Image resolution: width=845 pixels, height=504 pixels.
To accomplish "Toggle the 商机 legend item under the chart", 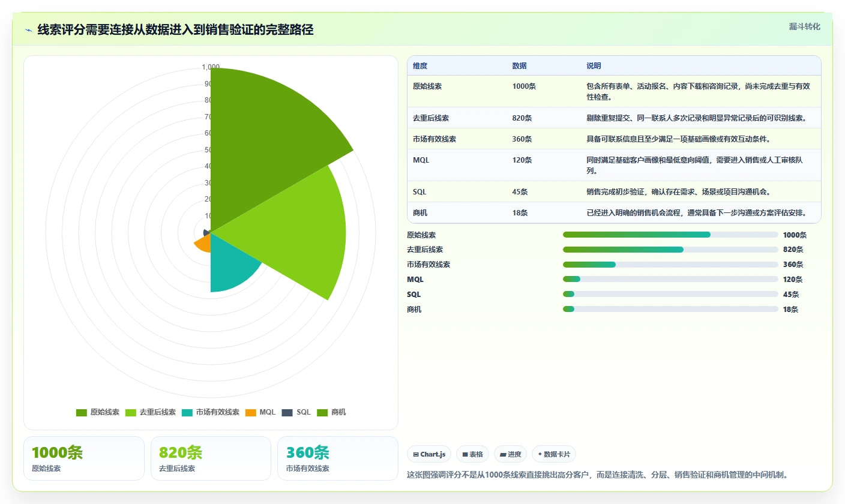I will [331, 412].
